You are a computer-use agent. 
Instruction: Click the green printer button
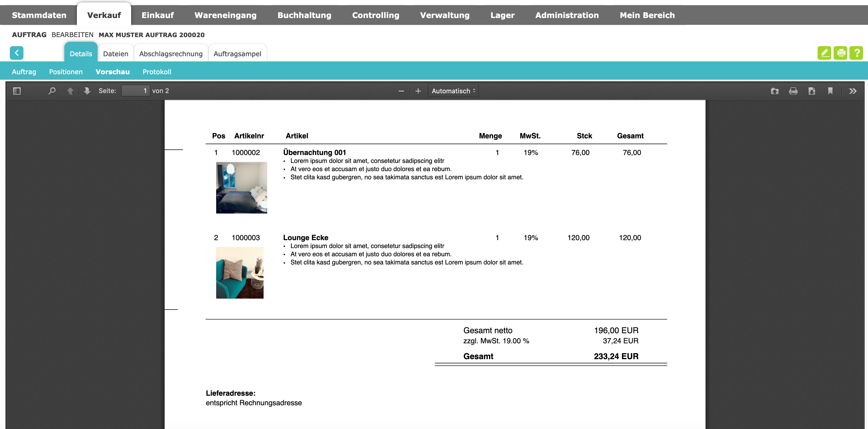point(841,53)
